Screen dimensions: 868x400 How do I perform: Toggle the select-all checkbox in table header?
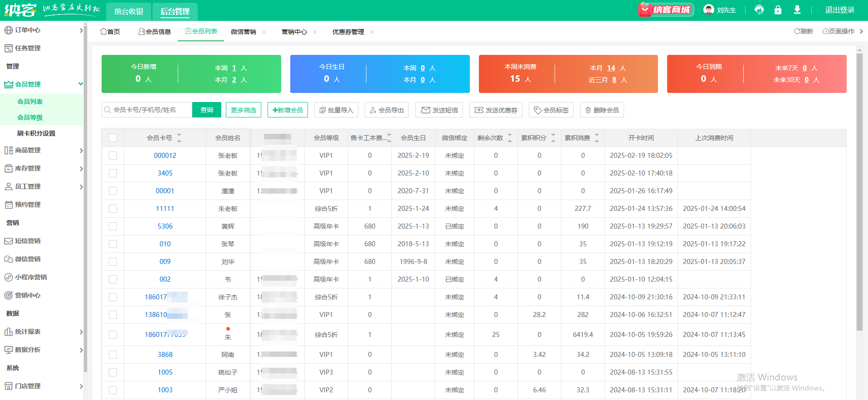113,138
